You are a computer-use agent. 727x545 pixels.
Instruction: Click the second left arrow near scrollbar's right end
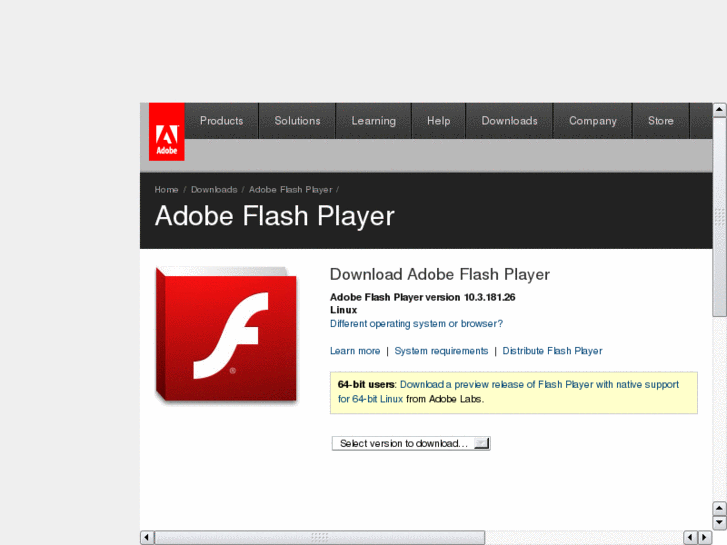690,538
